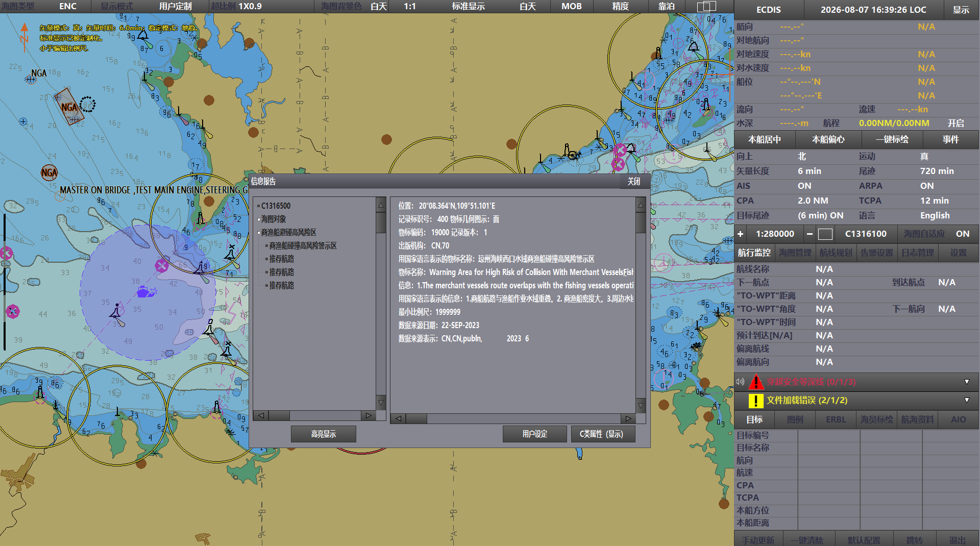The width and height of the screenshot is (980, 546).
Task: Click the white chart-frame square icon
Action: [825, 234]
